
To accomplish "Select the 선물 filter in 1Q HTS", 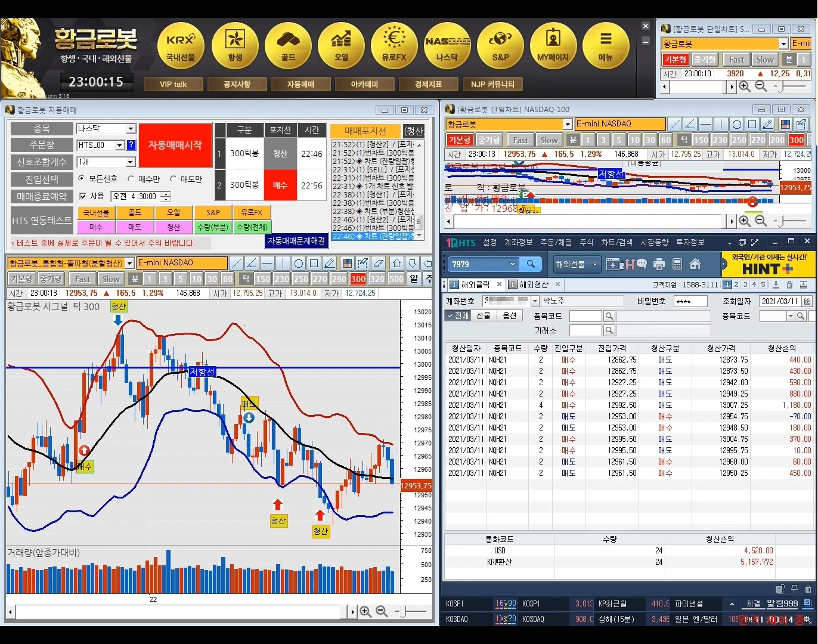I will [484, 316].
